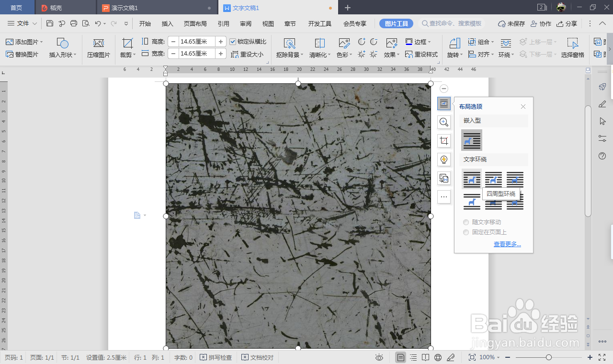Select Fix On Page (固定在页面上) radio
The height and width of the screenshot is (364, 613).
(x=466, y=232)
